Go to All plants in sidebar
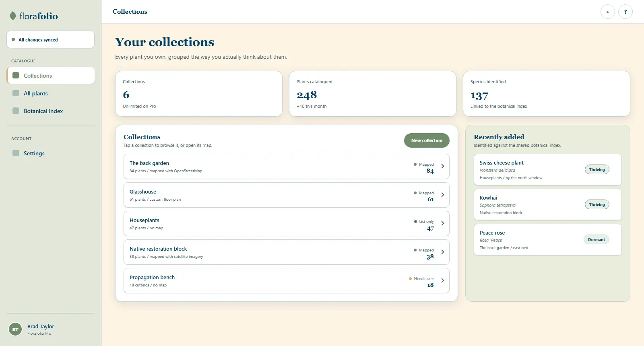Viewport: 644px width, 346px height. click(51, 93)
